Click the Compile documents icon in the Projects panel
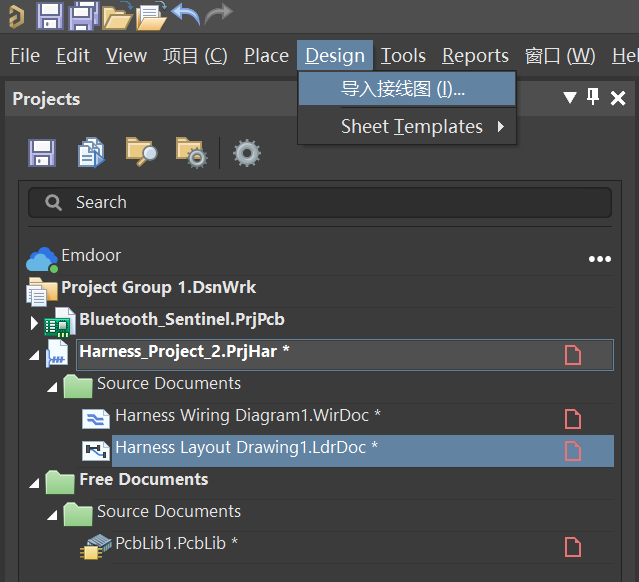The image size is (639, 582). click(91, 152)
